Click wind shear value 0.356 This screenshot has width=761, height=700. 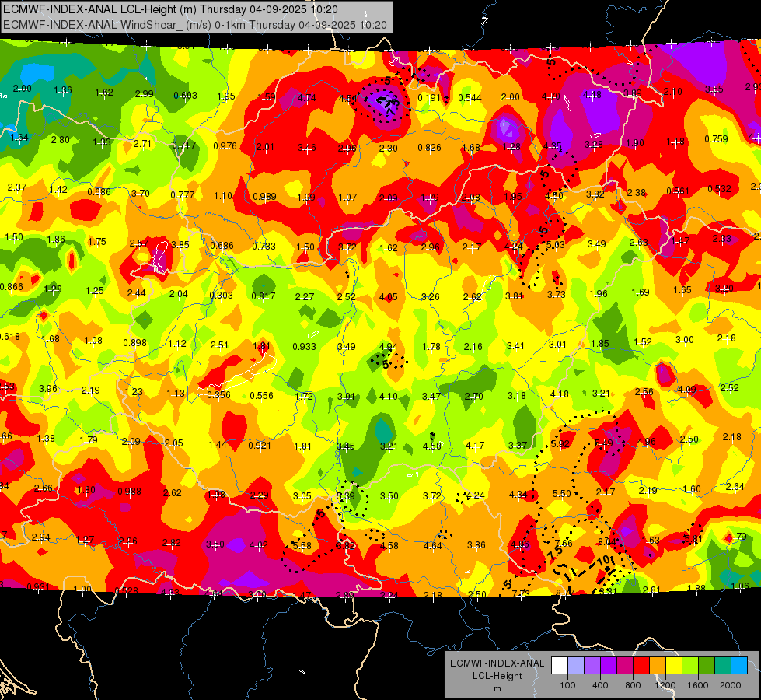218,395
